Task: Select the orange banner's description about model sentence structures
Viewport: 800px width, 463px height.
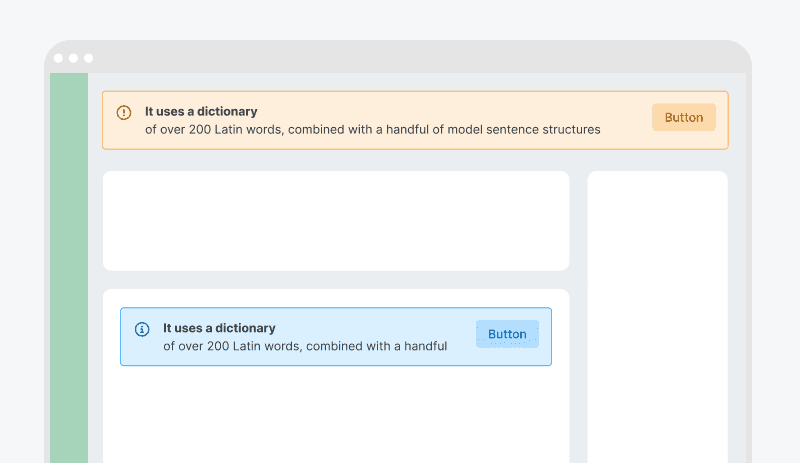Action: 372,129
